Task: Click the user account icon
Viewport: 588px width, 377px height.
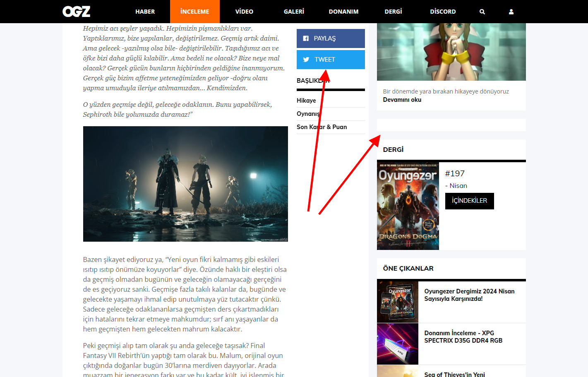Action: 511,12
